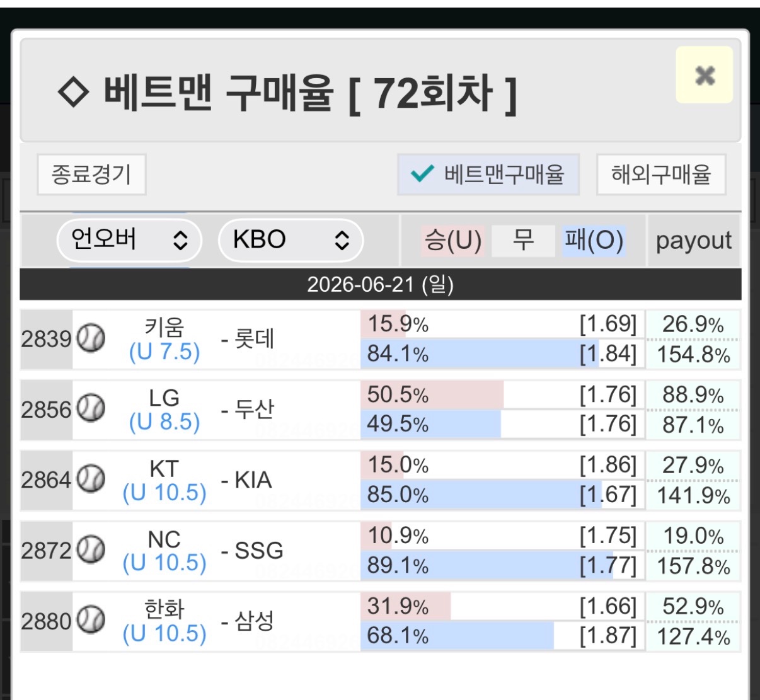
Task: Click the 31.9% under percentage
Action: pos(398,607)
